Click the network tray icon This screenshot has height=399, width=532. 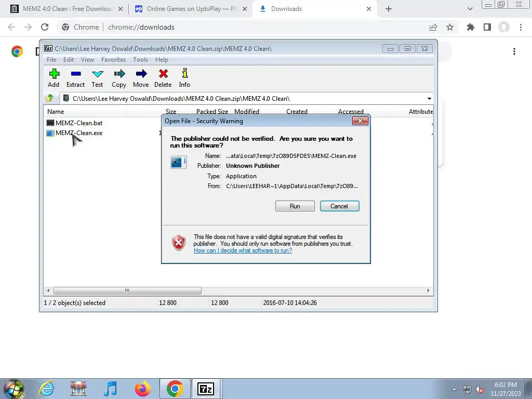[467, 389]
